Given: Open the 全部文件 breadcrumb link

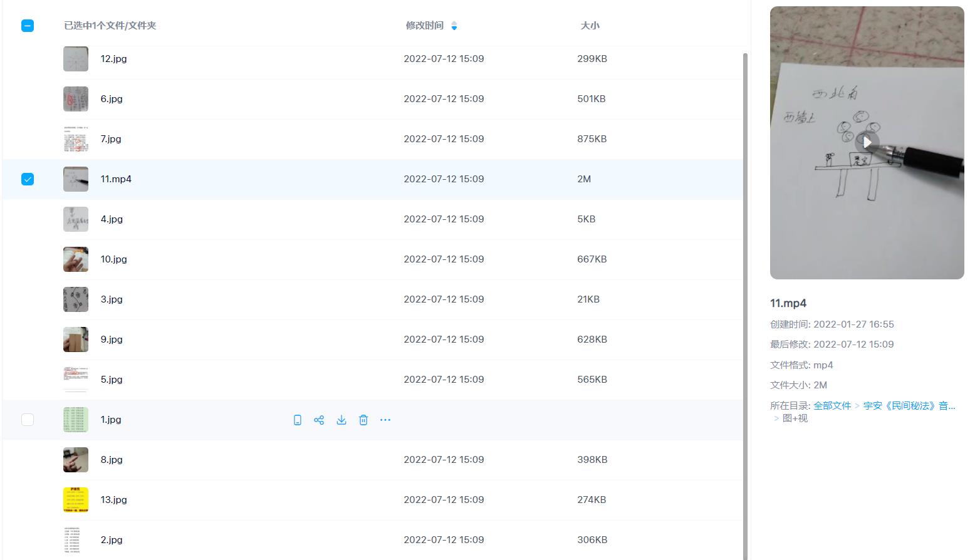Looking at the screenshot, I should click(832, 406).
